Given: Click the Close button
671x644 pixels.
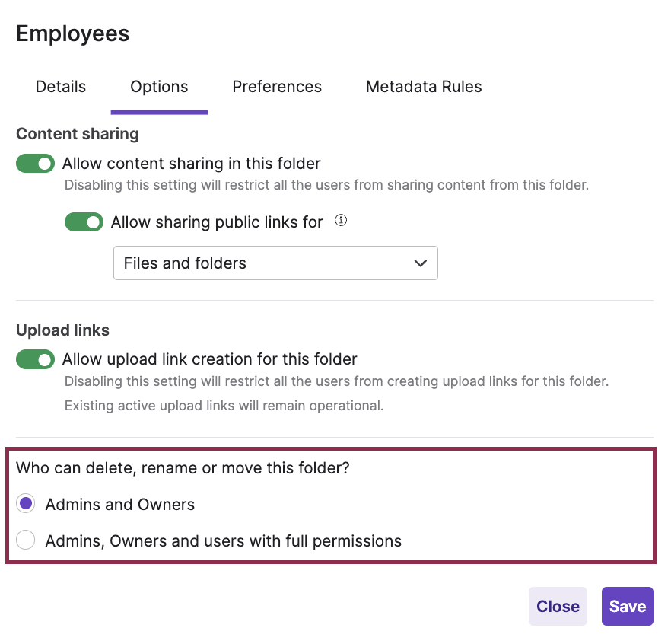Looking at the screenshot, I should pyautogui.click(x=558, y=607).
